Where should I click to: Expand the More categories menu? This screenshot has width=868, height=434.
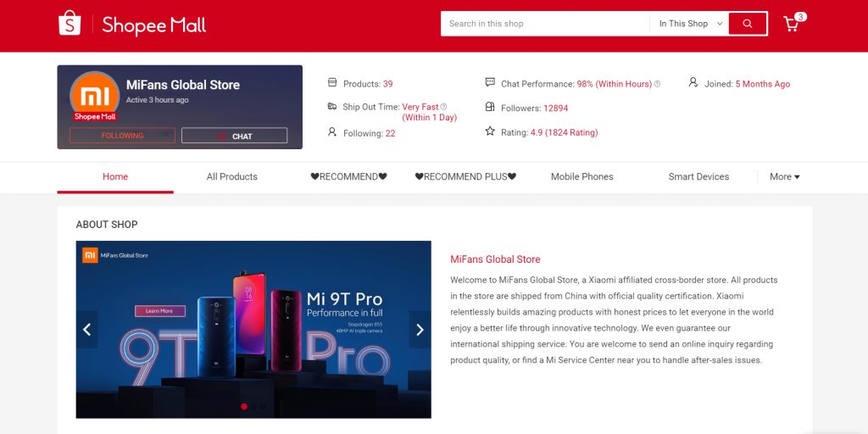(784, 176)
